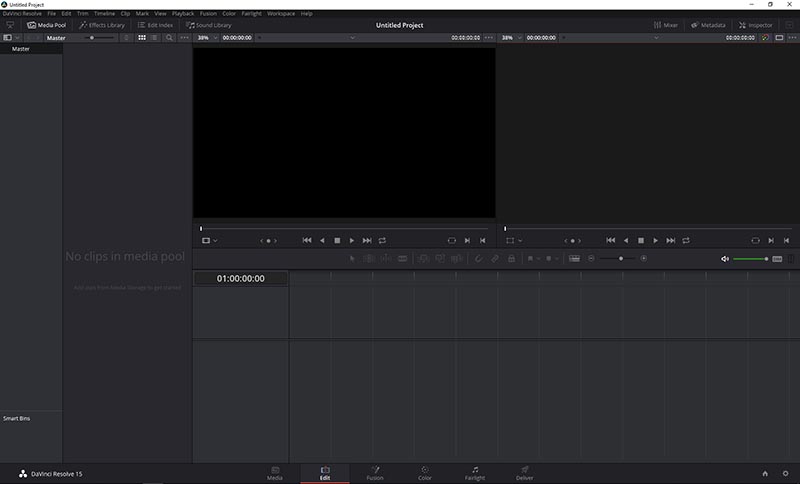Open the File menu
This screenshot has height=484, width=800.
[52, 14]
